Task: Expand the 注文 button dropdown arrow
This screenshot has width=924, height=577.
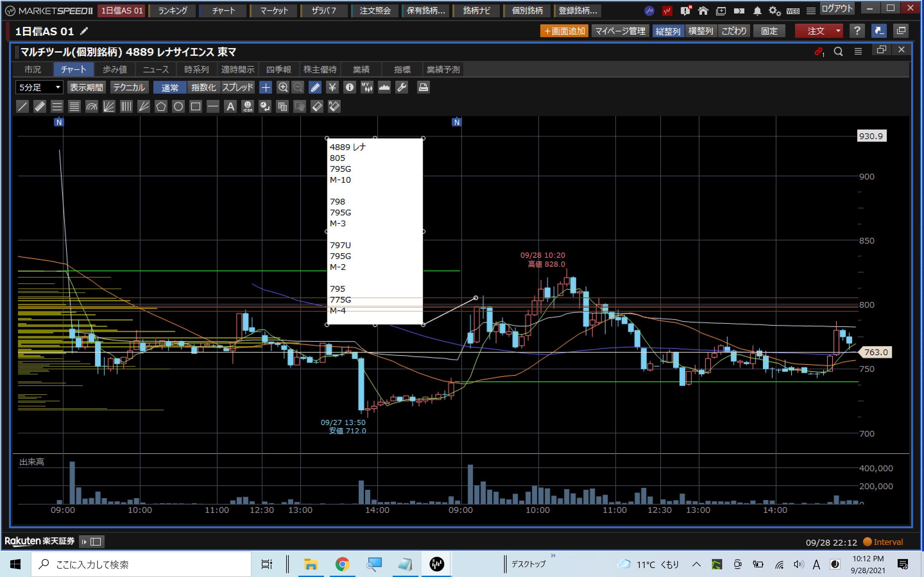Action: click(838, 31)
